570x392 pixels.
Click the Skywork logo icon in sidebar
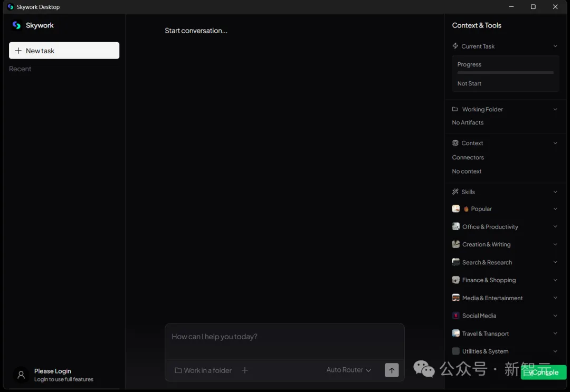[x=16, y=25]
